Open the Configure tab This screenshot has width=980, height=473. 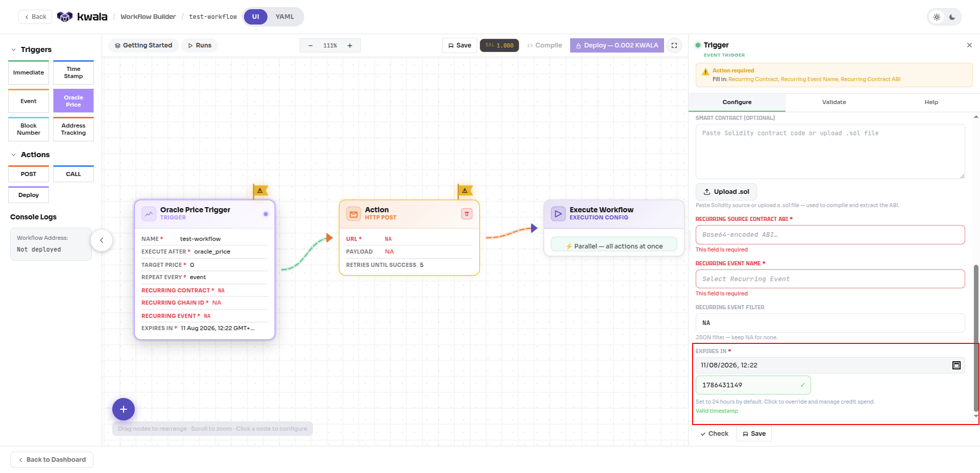(737, 102)
